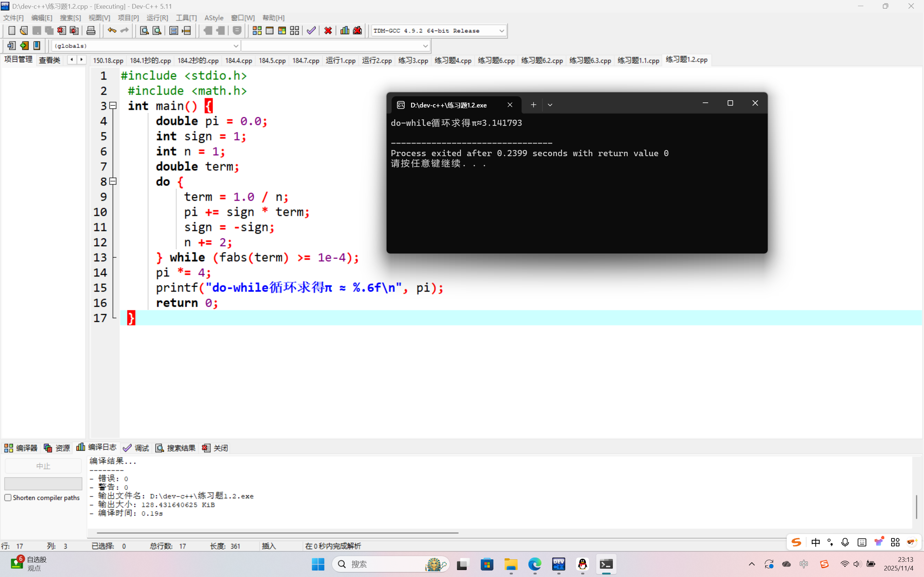924x577 pixels.
Task: Click the Profile Analysis bar-chart icon
Action: [344, 31]
